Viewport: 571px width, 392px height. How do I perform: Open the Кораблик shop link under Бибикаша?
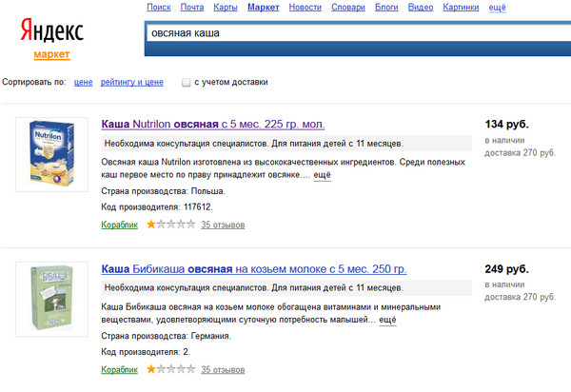[x=119, y=368]
